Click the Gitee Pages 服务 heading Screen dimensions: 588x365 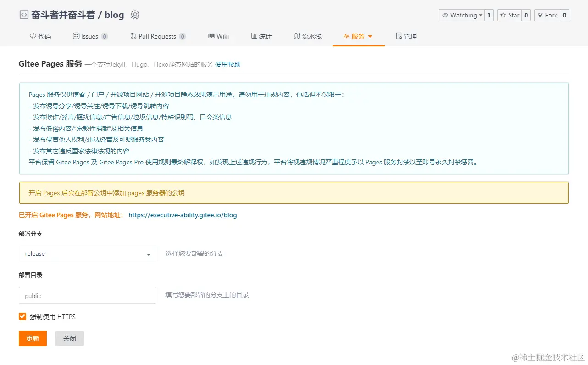(x=50, y=64)
